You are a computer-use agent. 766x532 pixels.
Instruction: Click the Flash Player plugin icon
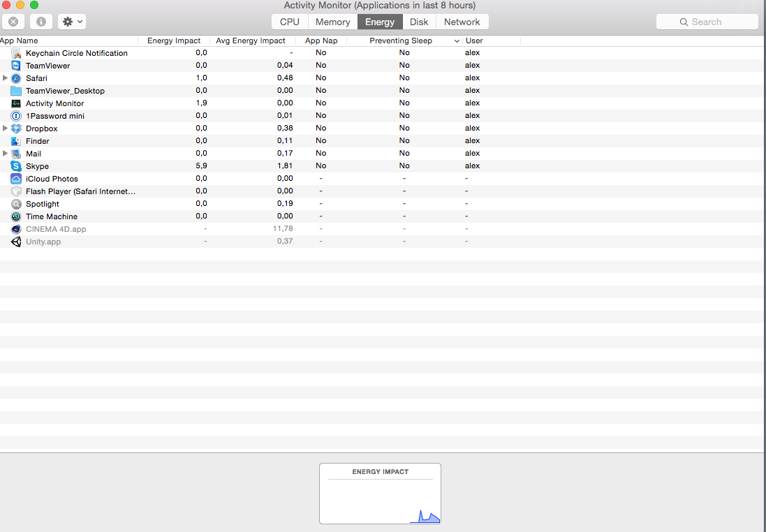click(x=16, y=191)
